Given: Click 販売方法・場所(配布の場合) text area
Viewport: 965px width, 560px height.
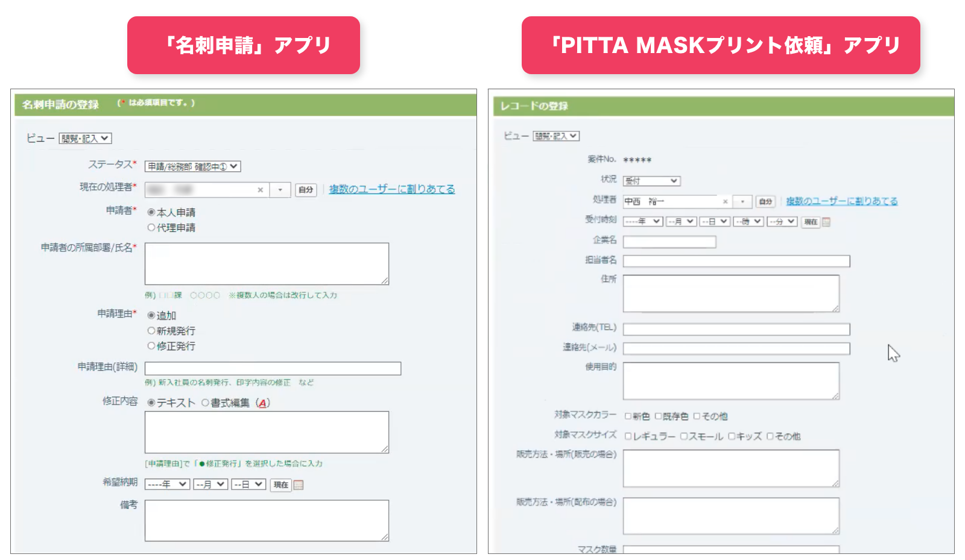Looking at the screenshot, I should (x=731, y=516).
